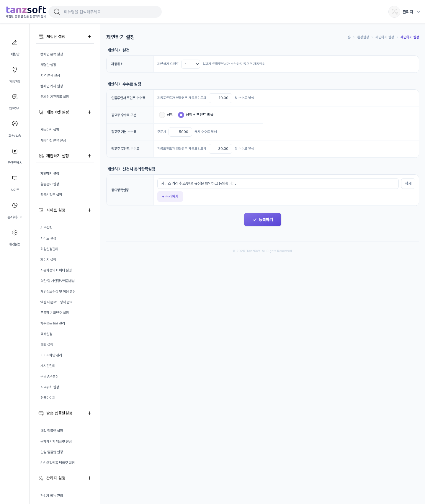Image resolution: width=425 pixels, height=504 pixels.
Task: Select the 정액 + 포인트 비율 radio option
Action: [x=181, y=115]
